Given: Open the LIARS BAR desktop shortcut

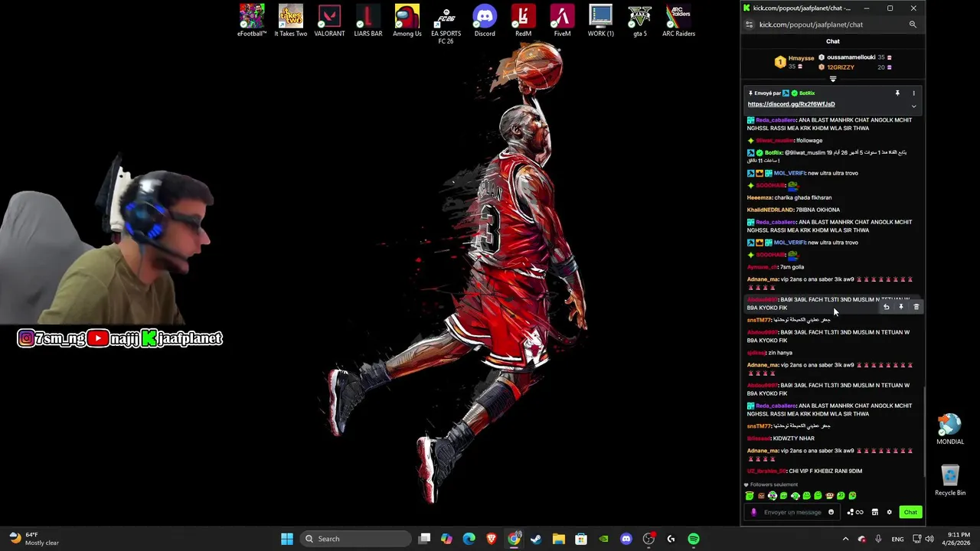Looking at the screenshot, I should 368,21.
